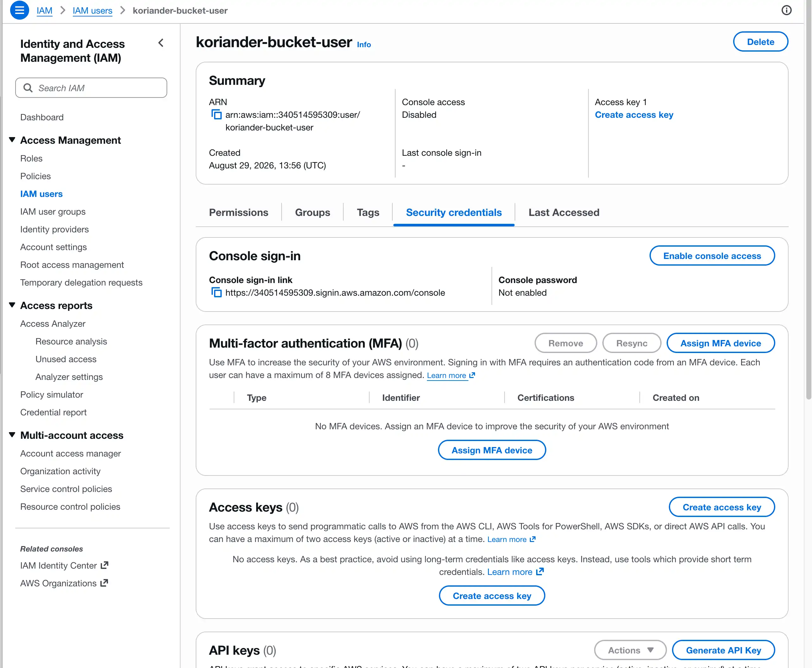
Task: Switch to the Groups tab
Action: [313, 212]
